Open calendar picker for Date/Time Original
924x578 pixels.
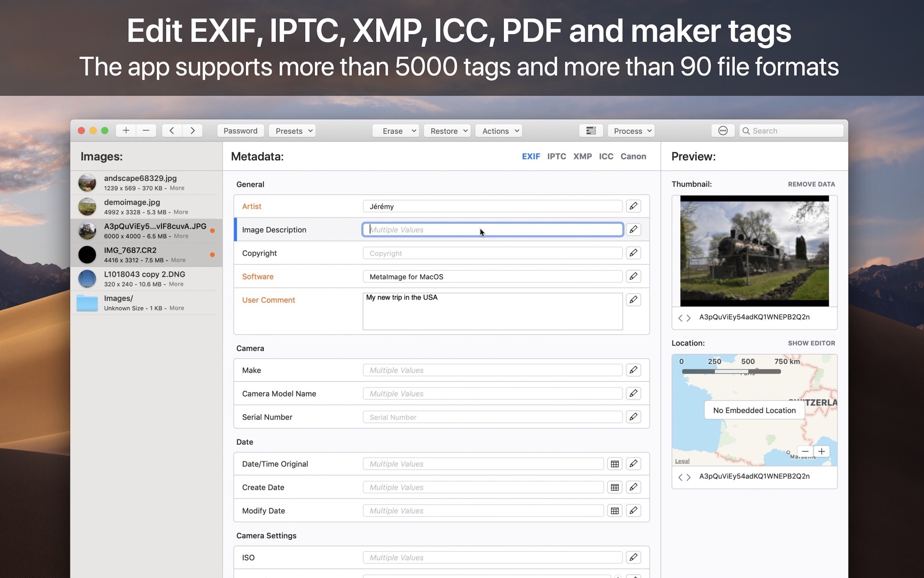615,464
